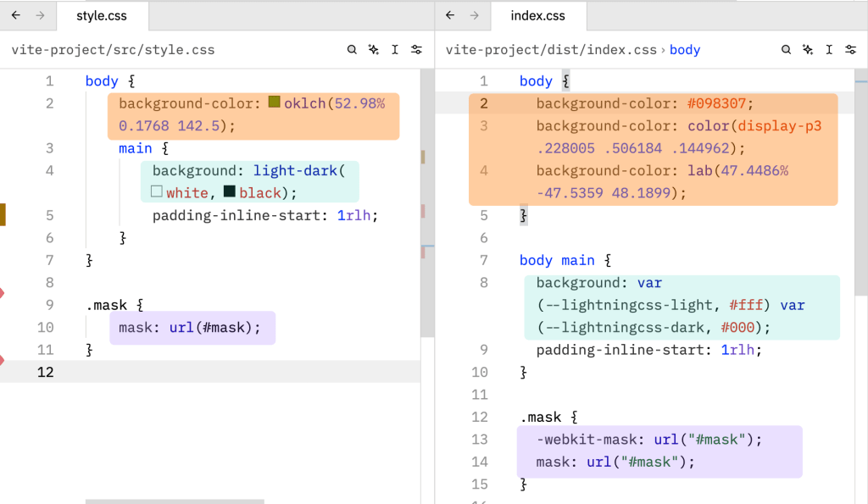Click inline assist sparkle icon in style.css pane
Viewport: 868px width, 504px height.
point(373,50)
